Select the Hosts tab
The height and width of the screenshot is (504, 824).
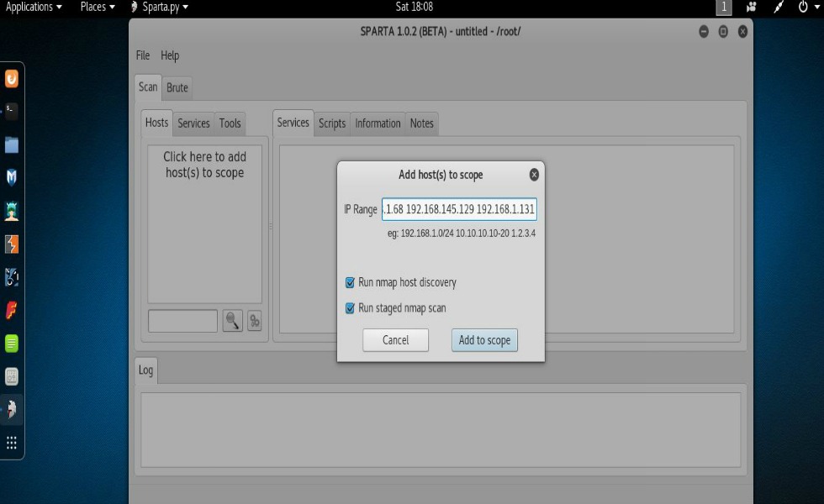click(156, 123)
